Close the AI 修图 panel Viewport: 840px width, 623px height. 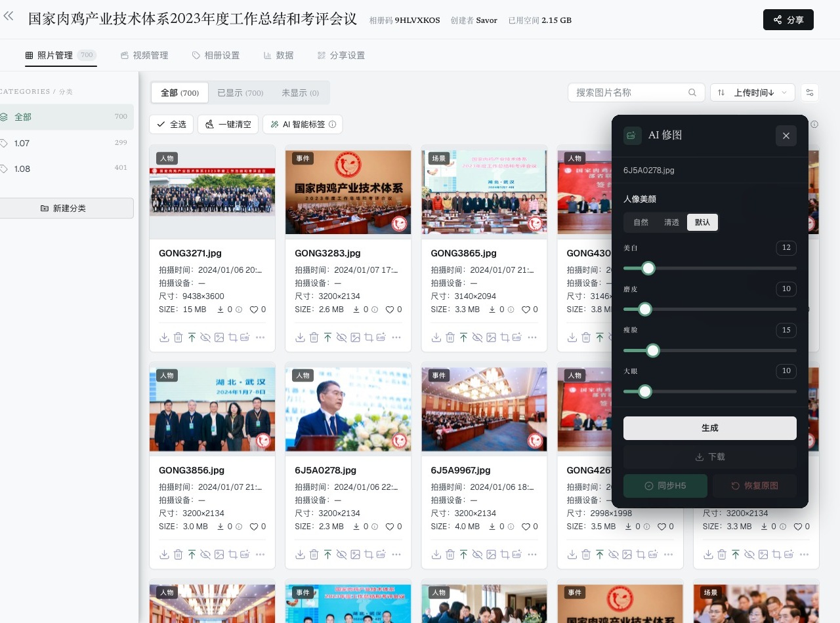click(x=786, y=136)
